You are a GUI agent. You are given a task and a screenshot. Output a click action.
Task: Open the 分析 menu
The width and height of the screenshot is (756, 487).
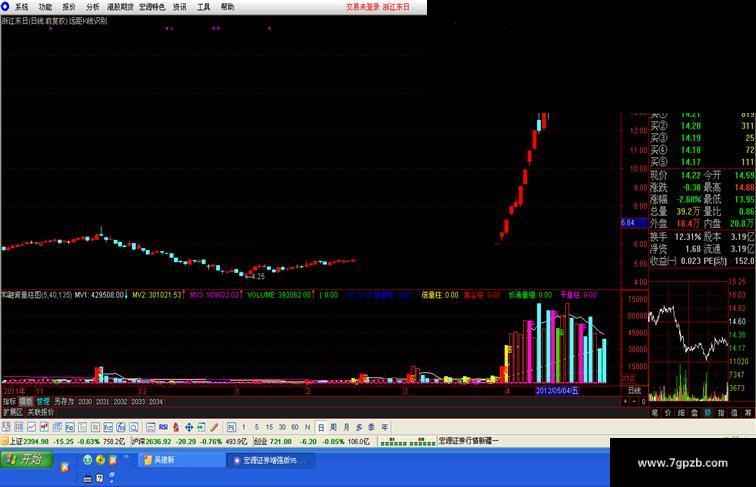pos(93,7)
